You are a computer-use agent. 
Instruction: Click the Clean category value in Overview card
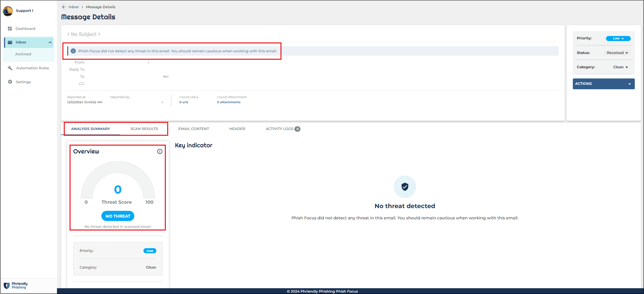click(x=151, y=268)
